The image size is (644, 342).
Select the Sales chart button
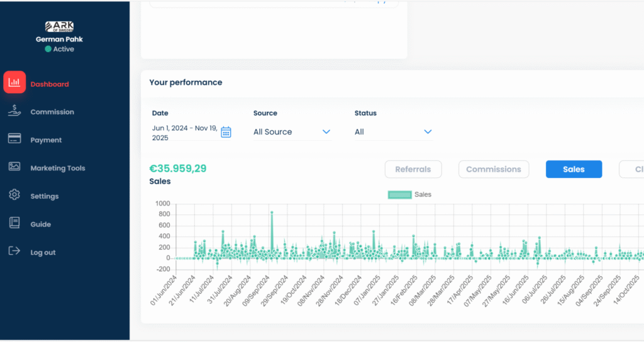tap(573, 169)
